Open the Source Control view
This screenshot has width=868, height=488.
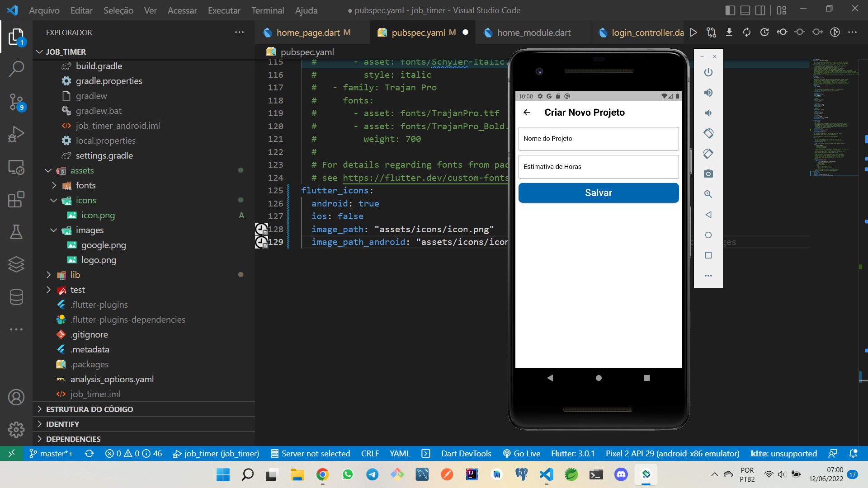[16, 102]
